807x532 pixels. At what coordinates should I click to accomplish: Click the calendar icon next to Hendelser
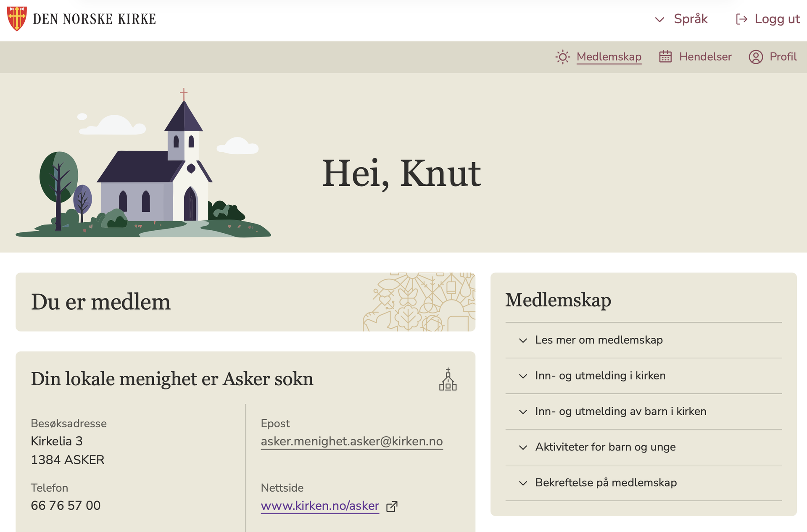tap(665, 57)
